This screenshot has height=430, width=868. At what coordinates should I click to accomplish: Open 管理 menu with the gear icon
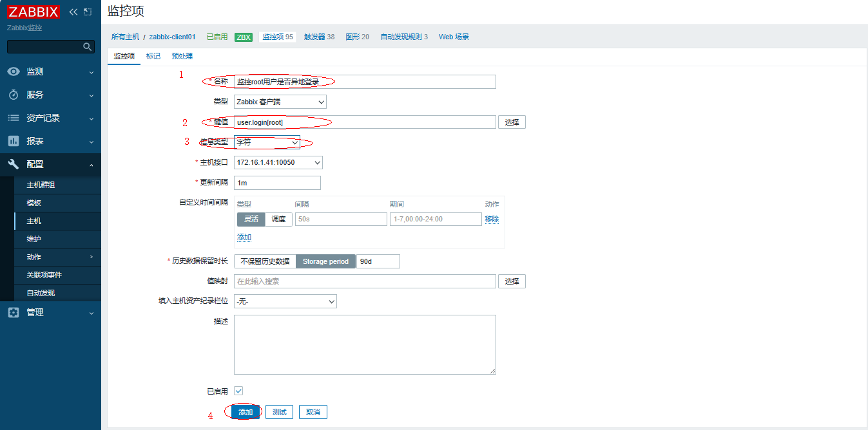pos(14,312)
